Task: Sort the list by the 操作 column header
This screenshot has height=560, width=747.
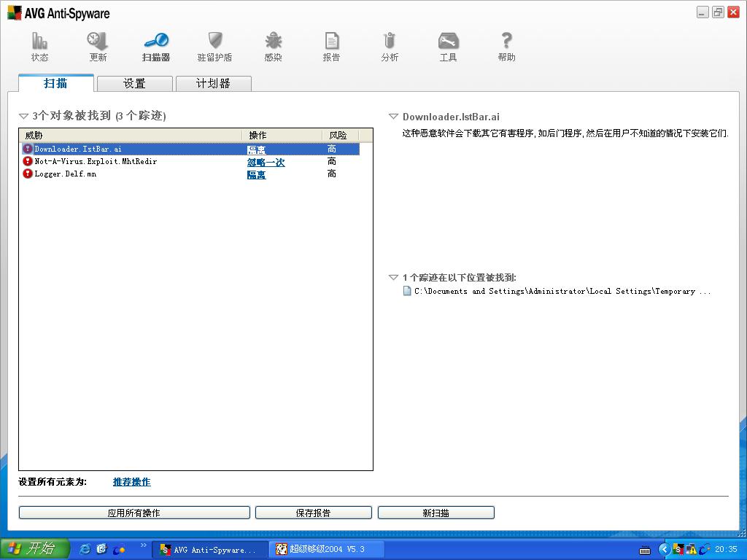Action: [282, 136]
